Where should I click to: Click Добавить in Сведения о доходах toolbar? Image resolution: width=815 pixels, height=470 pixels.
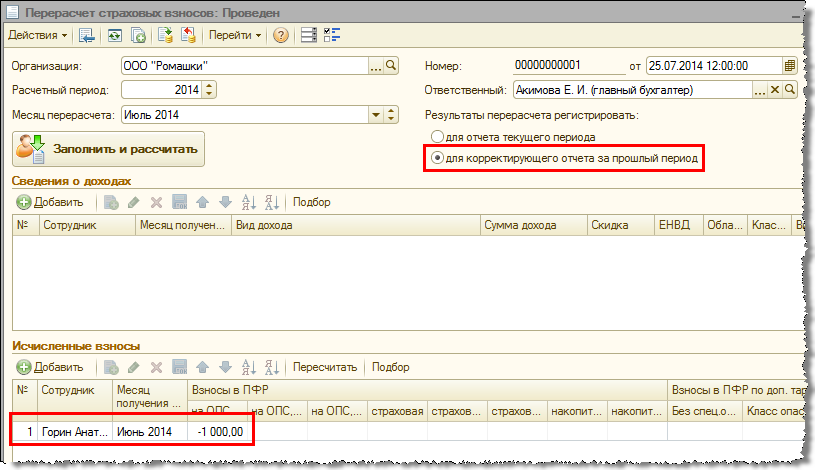click(x=50, y=202)
